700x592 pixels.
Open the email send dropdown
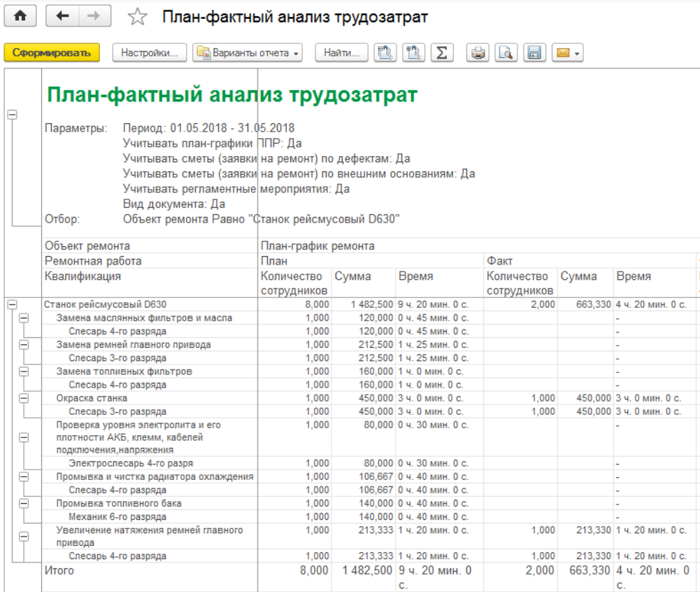(567, 52)
